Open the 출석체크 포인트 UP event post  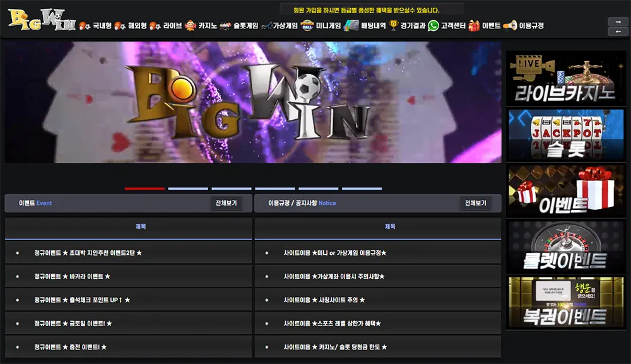click(x=82, y=300)
